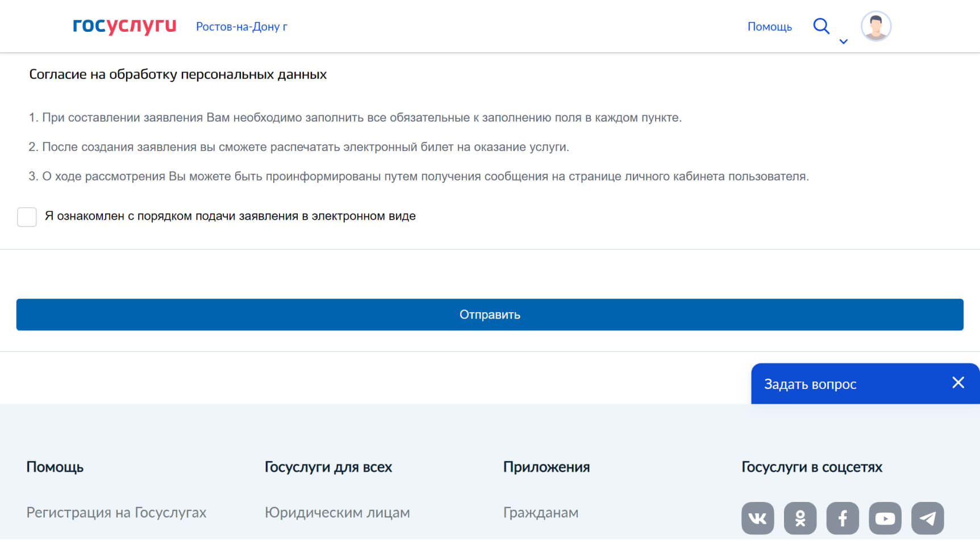980x540 pixels.
Task: Open the Telegram channel icon
Action: 928,518
